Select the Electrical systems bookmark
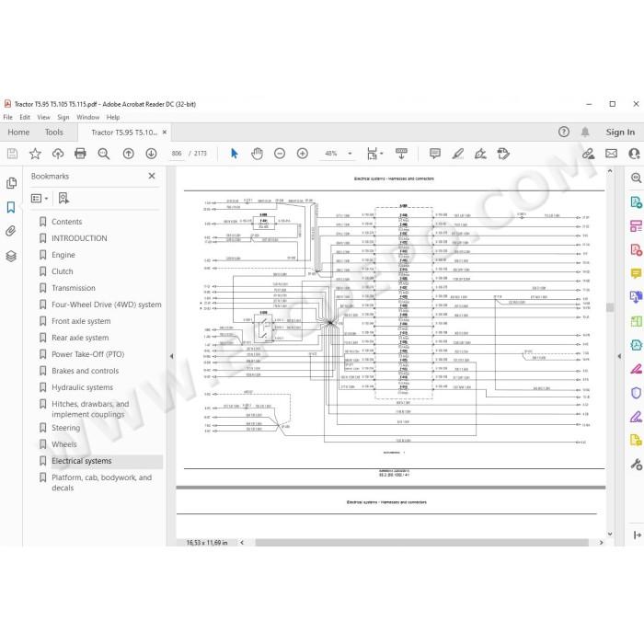Image resolution: width=644 pixels, height=644 pixels. [81, 461]
